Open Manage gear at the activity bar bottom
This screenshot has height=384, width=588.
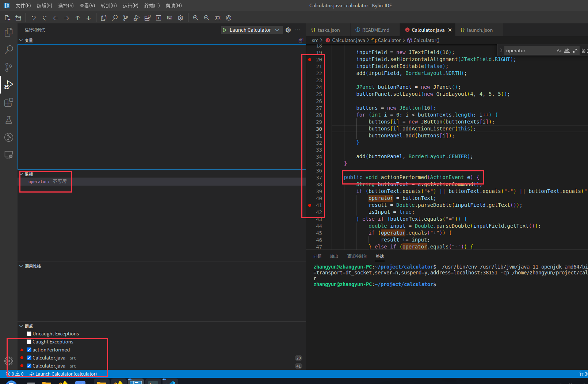[x=9, y=361]
